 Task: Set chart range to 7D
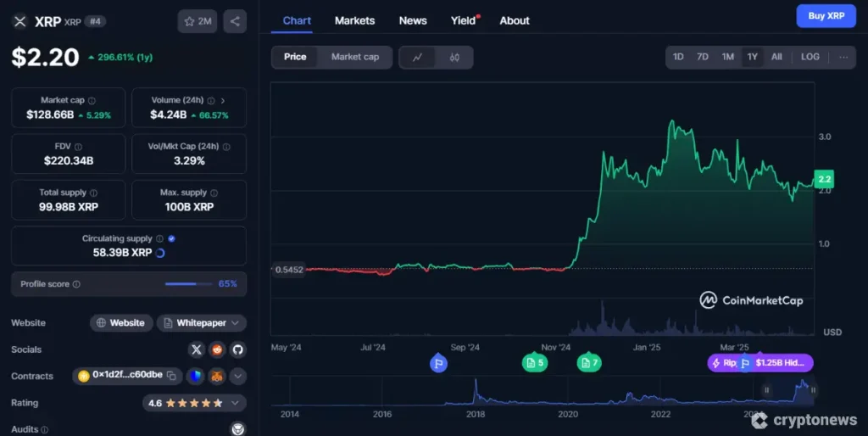(703, 57)
